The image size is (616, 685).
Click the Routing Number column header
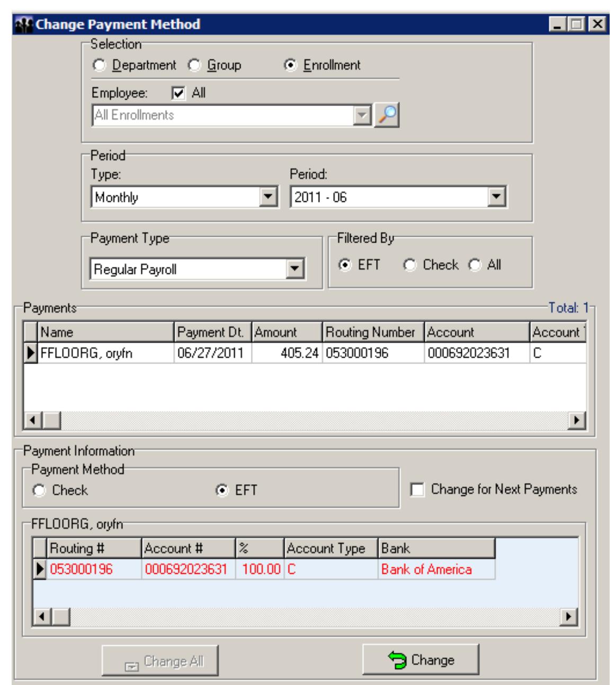click(x=373, y=332)
